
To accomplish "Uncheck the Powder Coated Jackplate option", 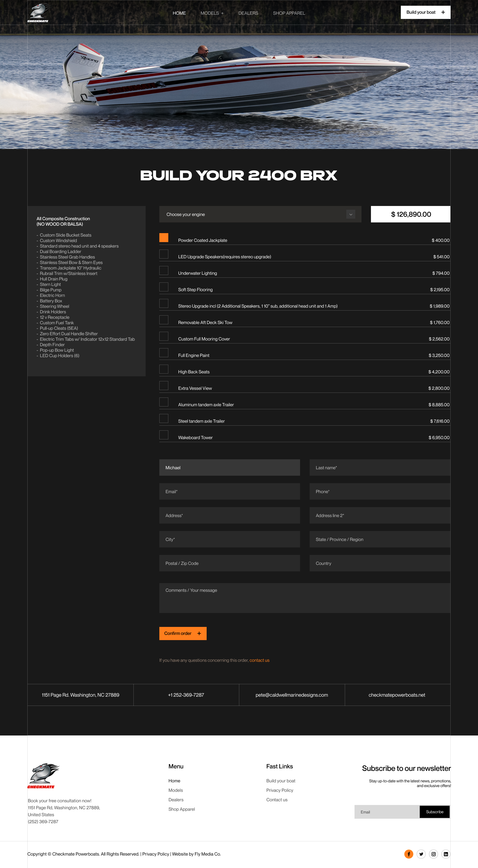I will point(164,238).
